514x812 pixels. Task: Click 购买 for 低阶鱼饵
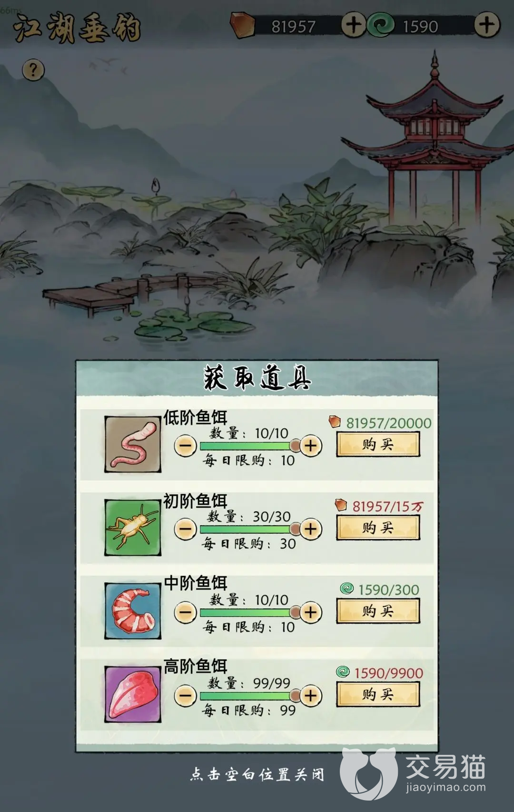(x=378, y=444)
